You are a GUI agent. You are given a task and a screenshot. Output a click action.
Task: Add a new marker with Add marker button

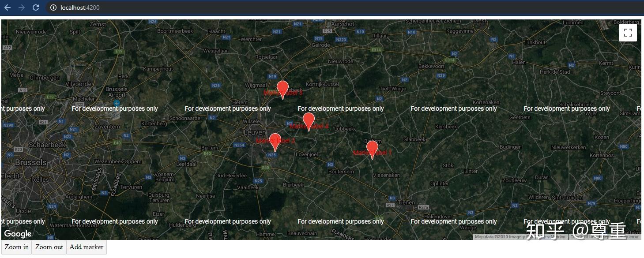point(87,247)
